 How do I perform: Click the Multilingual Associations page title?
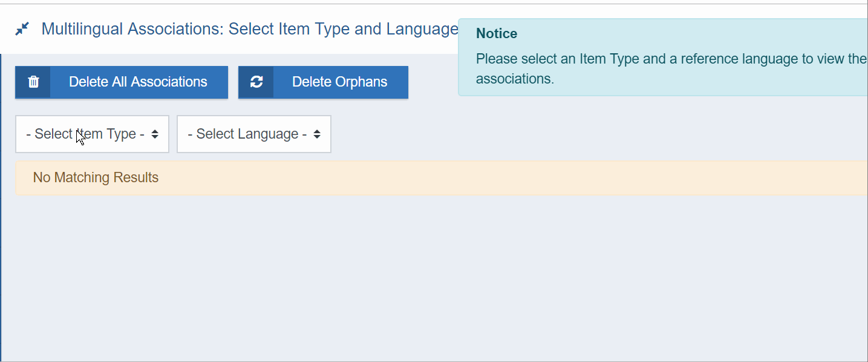pyautogui.click(x=250, y=29)
